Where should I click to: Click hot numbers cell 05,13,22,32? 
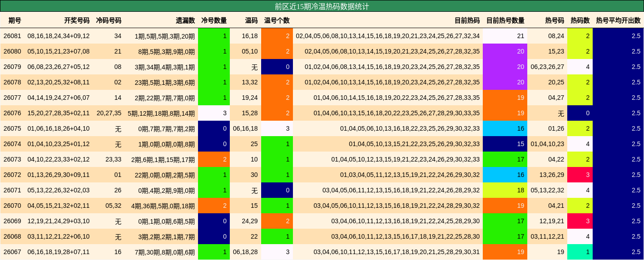[x=547, y=190]
